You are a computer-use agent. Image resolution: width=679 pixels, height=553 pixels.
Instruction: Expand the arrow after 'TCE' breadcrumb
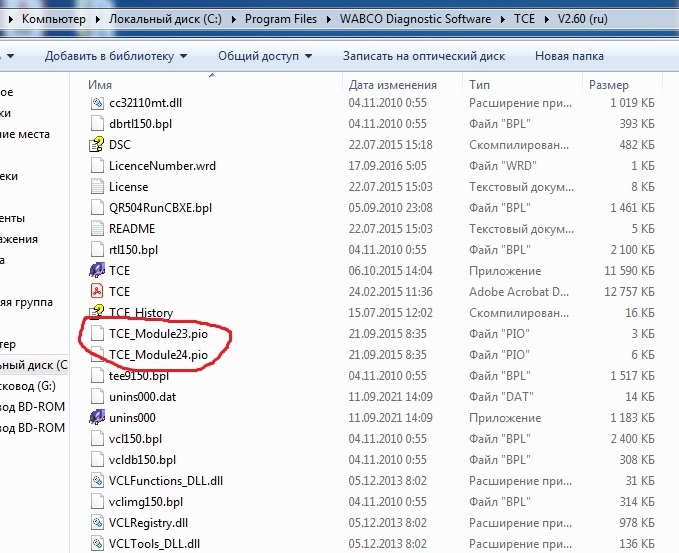546,19
